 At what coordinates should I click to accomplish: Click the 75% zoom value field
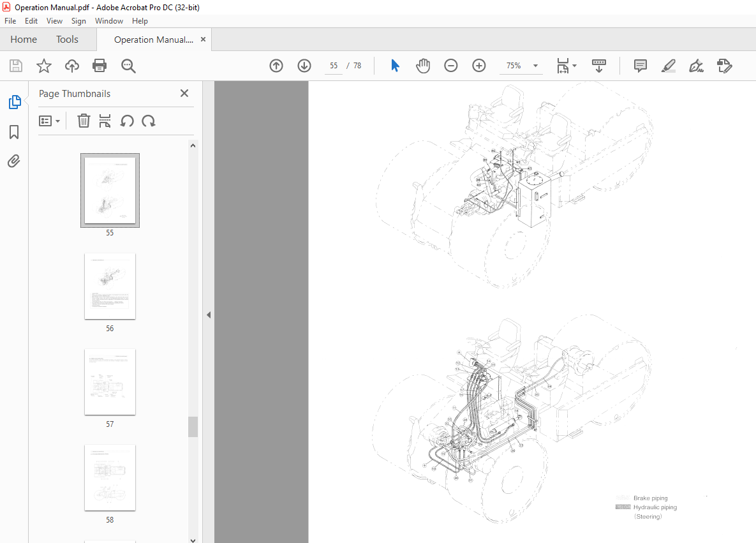pyautogui.click(x=514, y=66)
